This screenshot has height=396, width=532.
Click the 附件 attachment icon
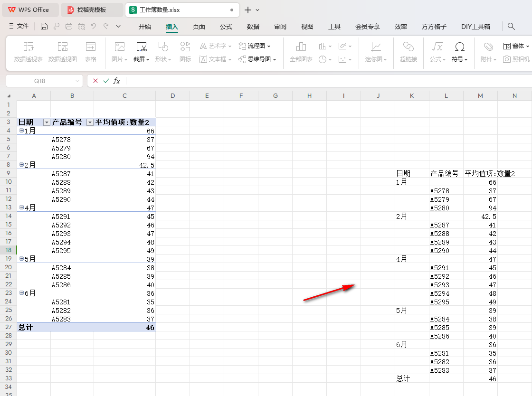pyautogui.click(x=488, y=52)
